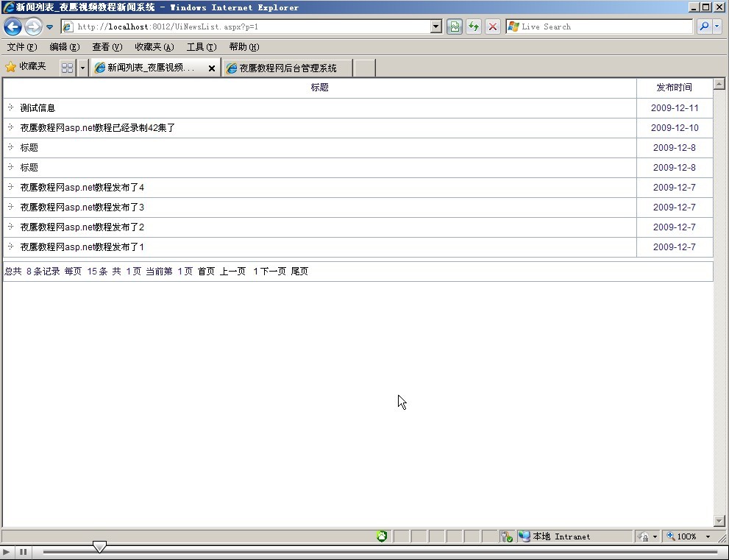729x560 pixels.
Task: Click the Refresh page icon
Action: click(x=474, y=27)
